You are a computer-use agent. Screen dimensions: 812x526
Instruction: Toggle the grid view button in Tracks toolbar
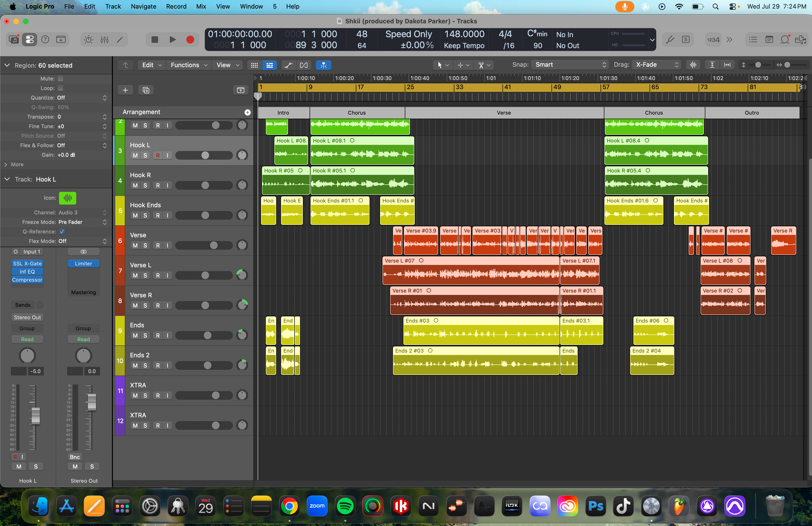click(x=255, y=65)
